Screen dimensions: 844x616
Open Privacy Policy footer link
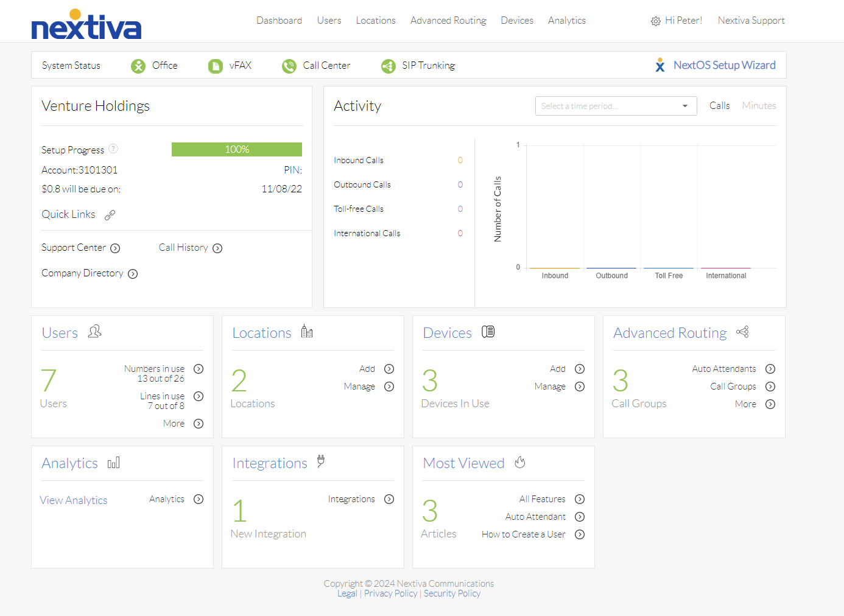click(x=390, y=593)
